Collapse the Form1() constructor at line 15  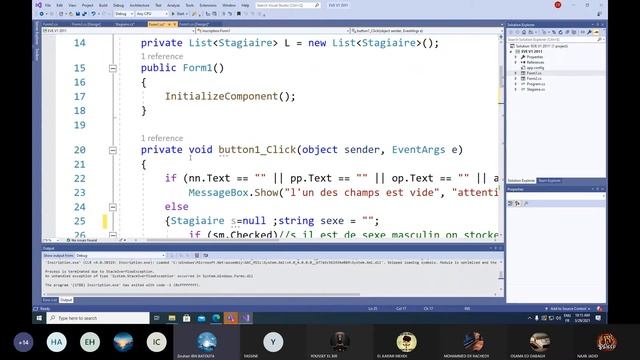click(113, 69)
